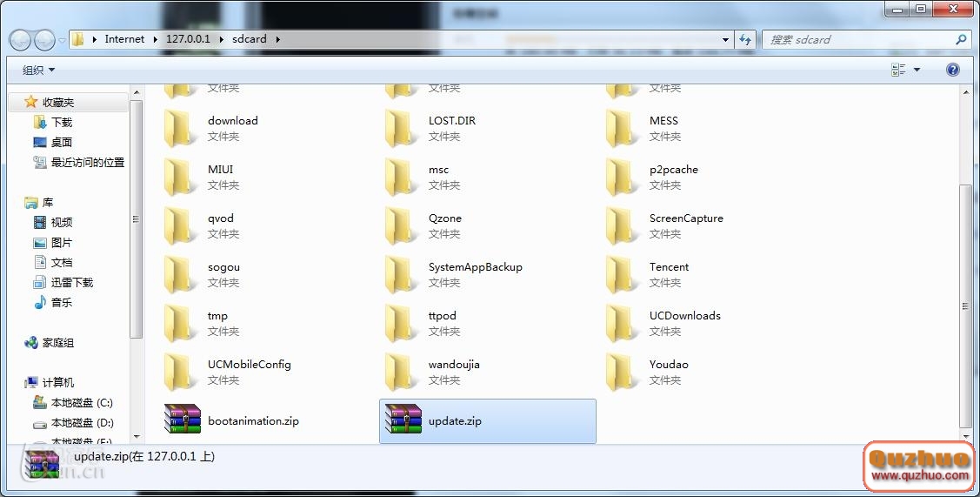Click the Internet breadcrumb segment
980x497 pixels.
pyautogui.click(x=124, y=39)
